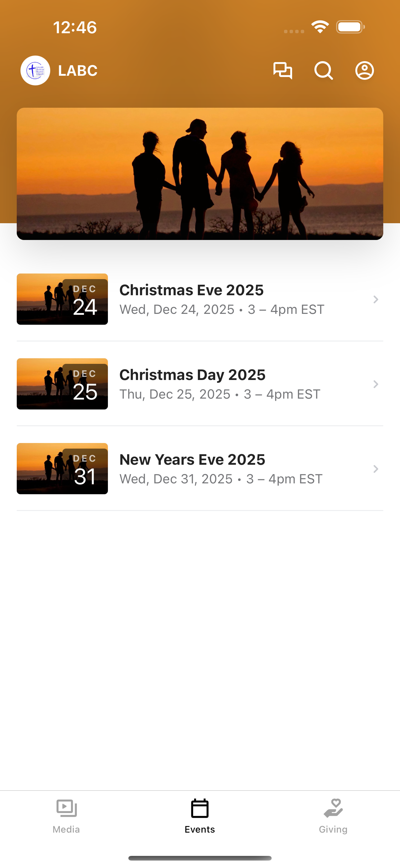Tap the sunset family banner image

tap(200, 174)
